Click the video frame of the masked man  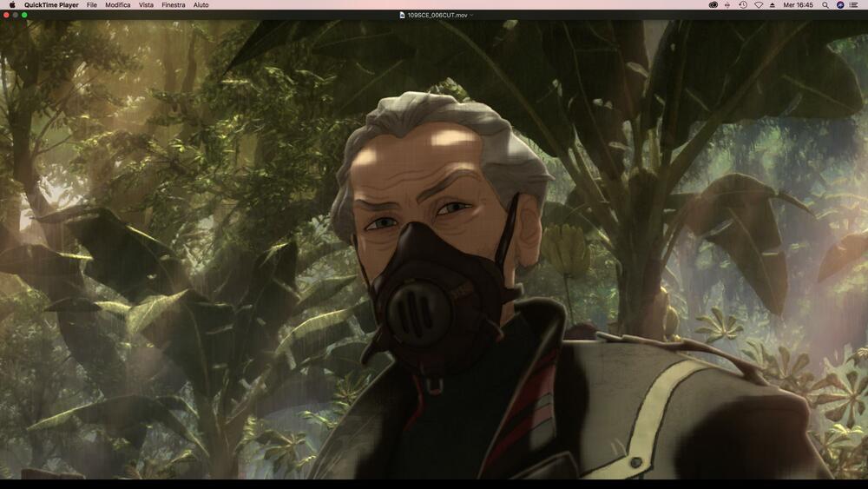(434, 249)
